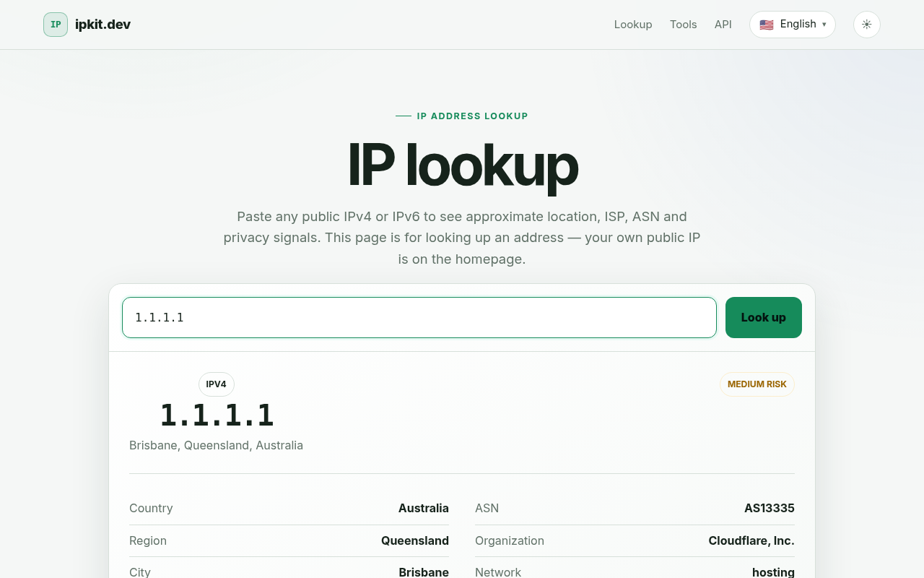Focus the IP address input field
The width and height of the screenshot is (924, 578).
pyautogui.click(x=419, y=317)
